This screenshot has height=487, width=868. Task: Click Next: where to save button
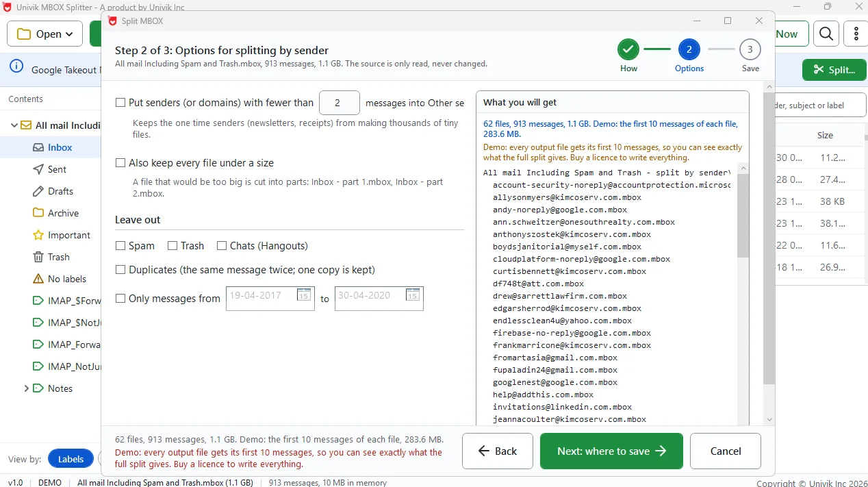tap(611, 451)
